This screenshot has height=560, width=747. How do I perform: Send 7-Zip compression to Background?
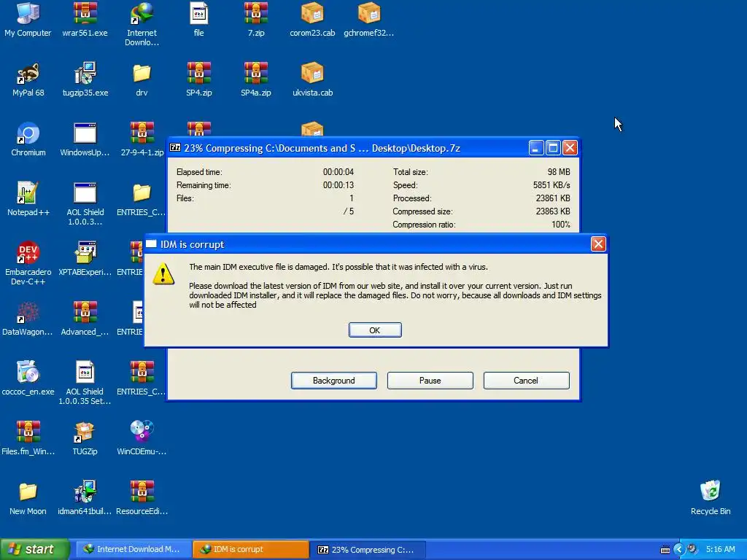coord(334,381)
